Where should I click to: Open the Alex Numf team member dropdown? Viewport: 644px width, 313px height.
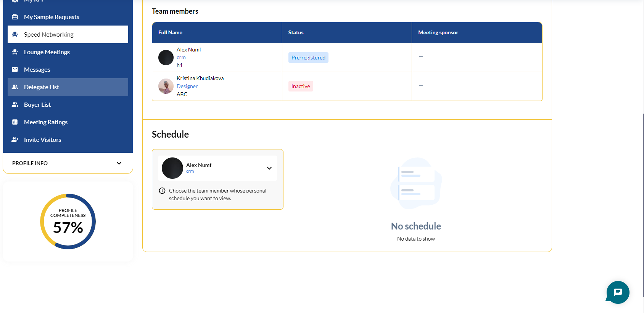point(269,168)
